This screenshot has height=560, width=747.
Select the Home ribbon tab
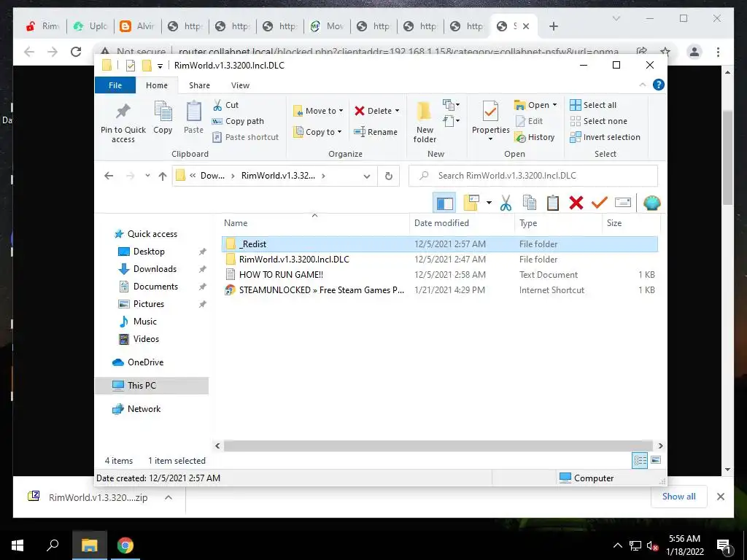click(x=157, y=85)
